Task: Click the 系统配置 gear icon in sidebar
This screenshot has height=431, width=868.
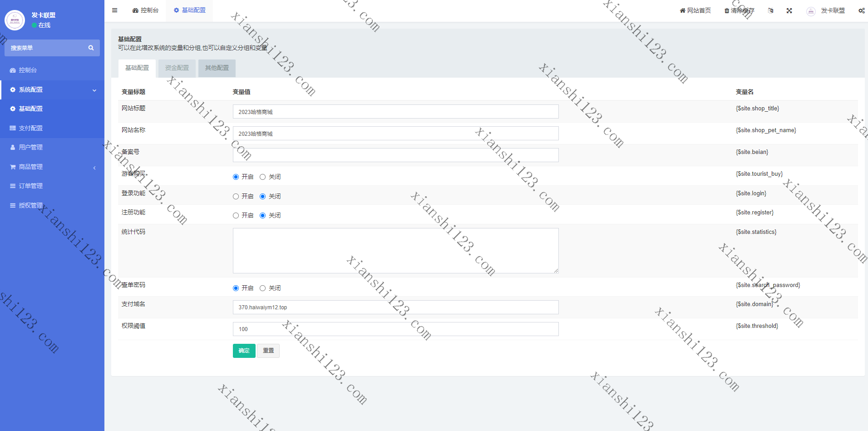Action: (x=13, y=89)
